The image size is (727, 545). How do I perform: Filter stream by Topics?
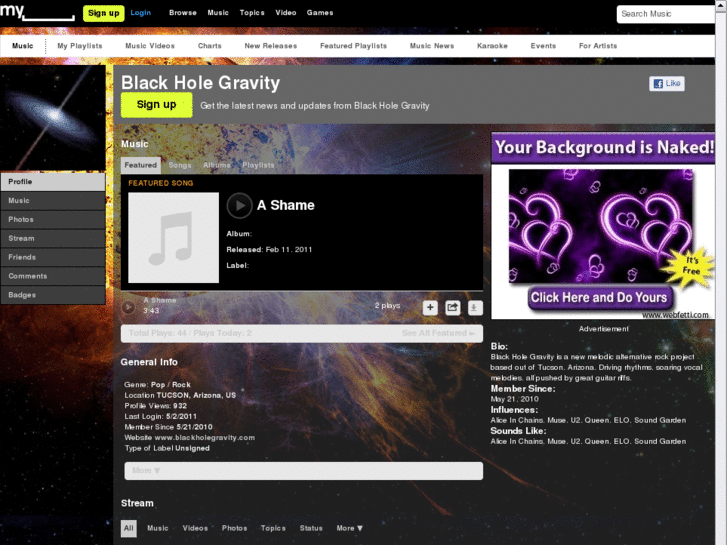pos(273,528)
